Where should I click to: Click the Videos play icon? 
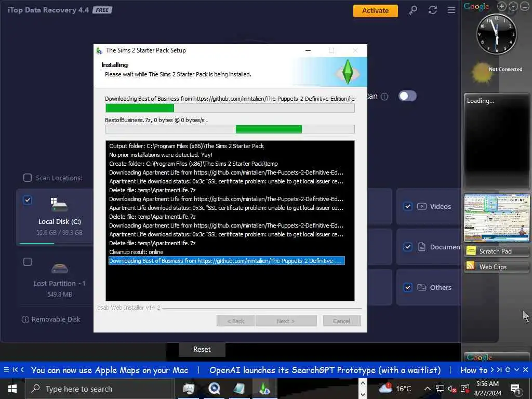pos(422,206)
